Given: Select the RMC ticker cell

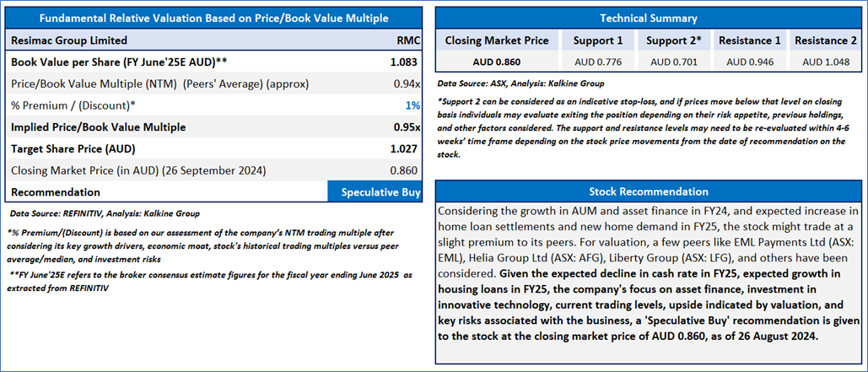Looking at the screenshot, I should (408, 40).
